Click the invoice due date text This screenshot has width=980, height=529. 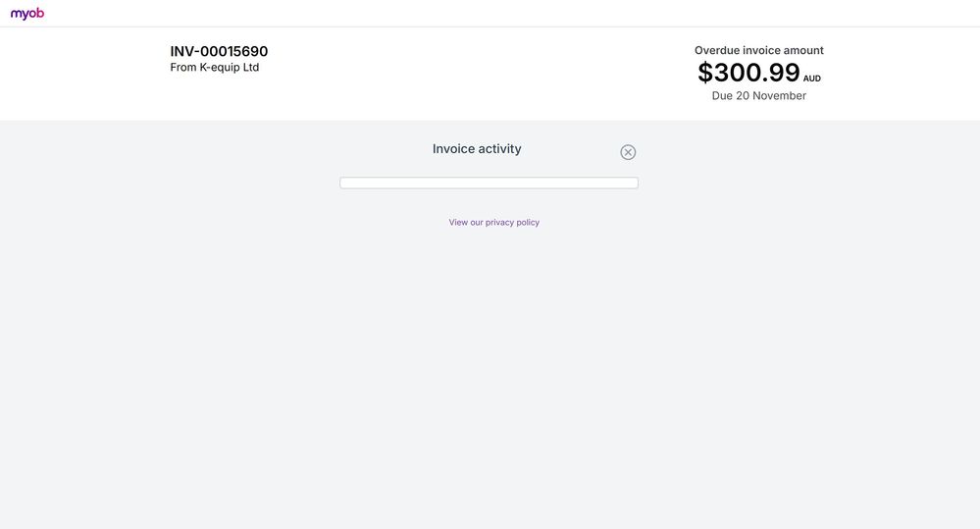click(758, 96)
